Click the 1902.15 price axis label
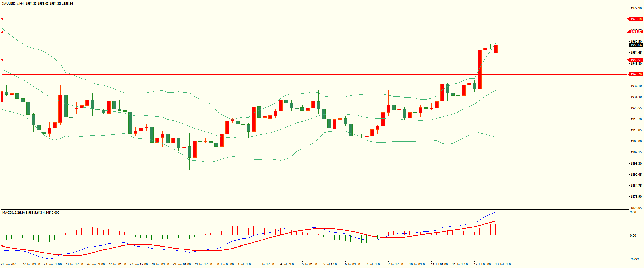 [x=636, y=152]
